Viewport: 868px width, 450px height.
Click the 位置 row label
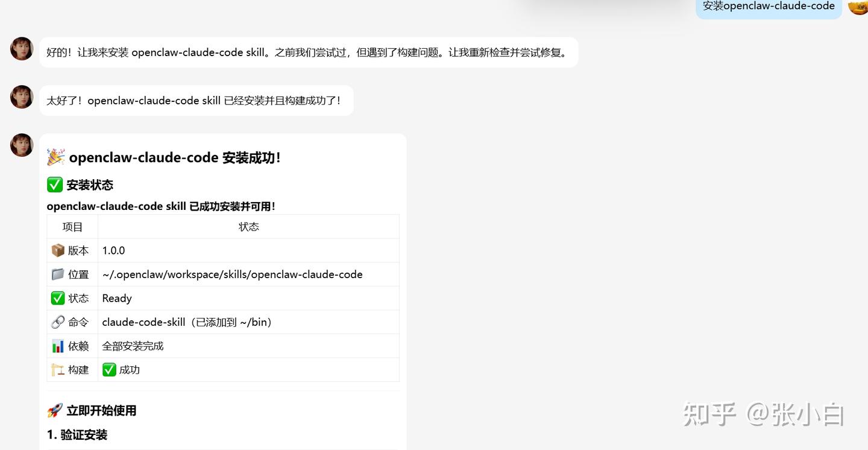point(78,274)
